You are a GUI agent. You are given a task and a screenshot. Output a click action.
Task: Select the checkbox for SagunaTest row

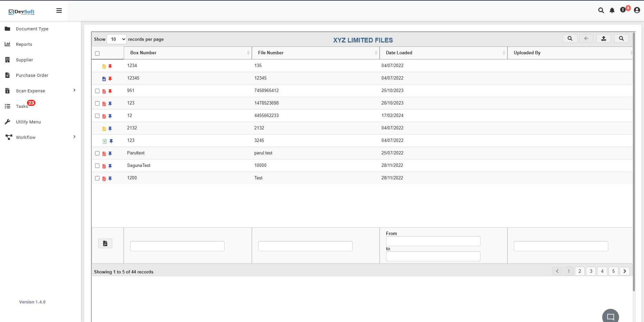(97, 166)
